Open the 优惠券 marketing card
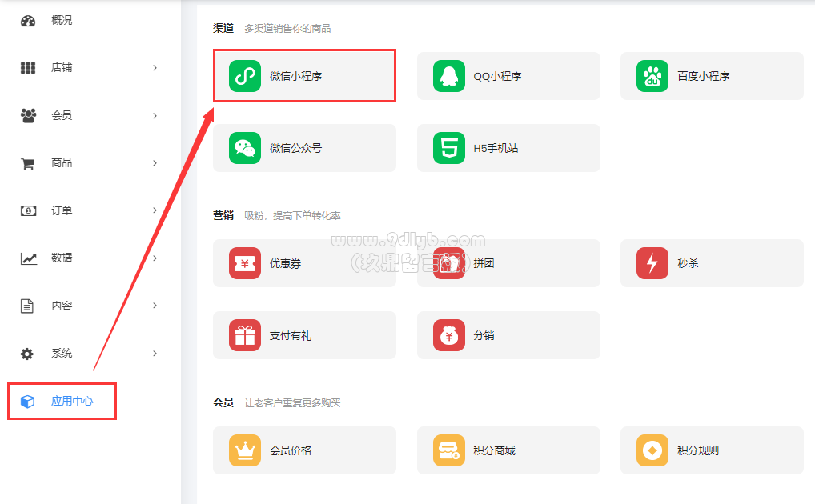Viewport: 815px width, 504px height. 304,263
